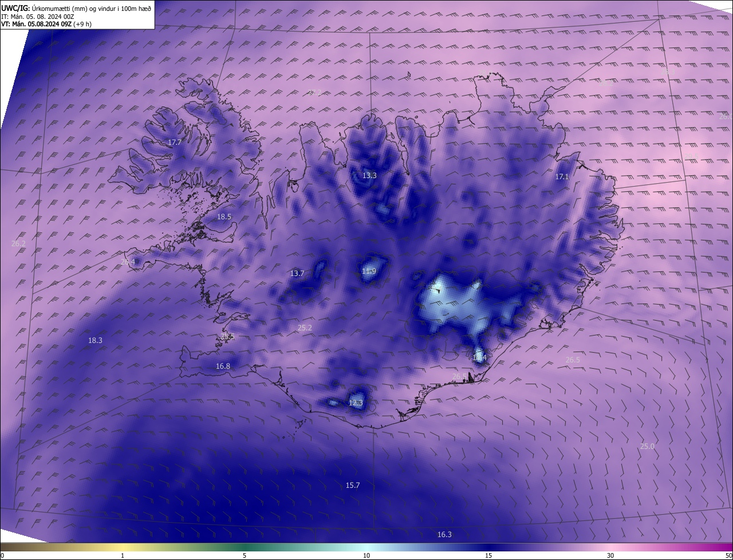Viewport: 733px width, 560px height.
Task: Click the 18.3 value over the sea
Action: point(95,341)
